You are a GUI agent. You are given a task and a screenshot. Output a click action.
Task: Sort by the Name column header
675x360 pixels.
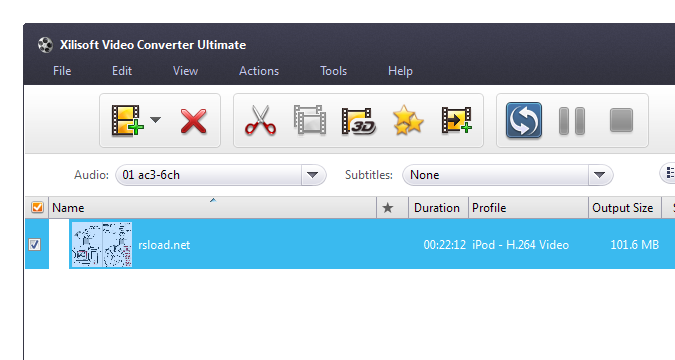213,208
